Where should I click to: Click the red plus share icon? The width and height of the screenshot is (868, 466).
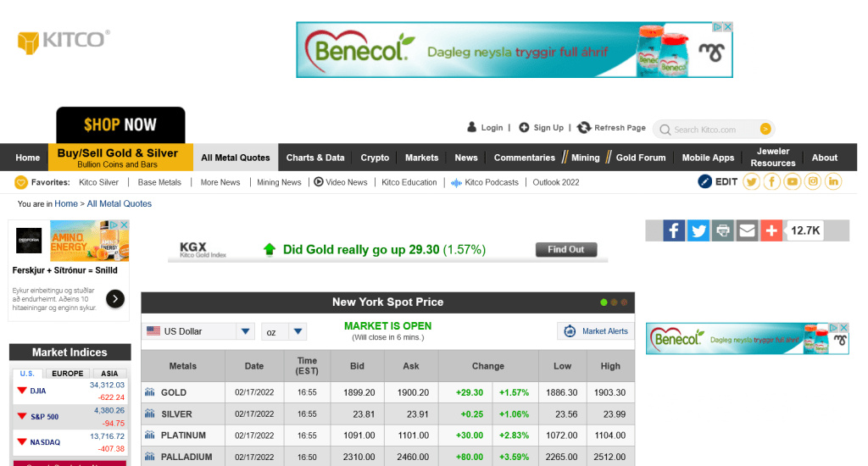click(771, 230)
